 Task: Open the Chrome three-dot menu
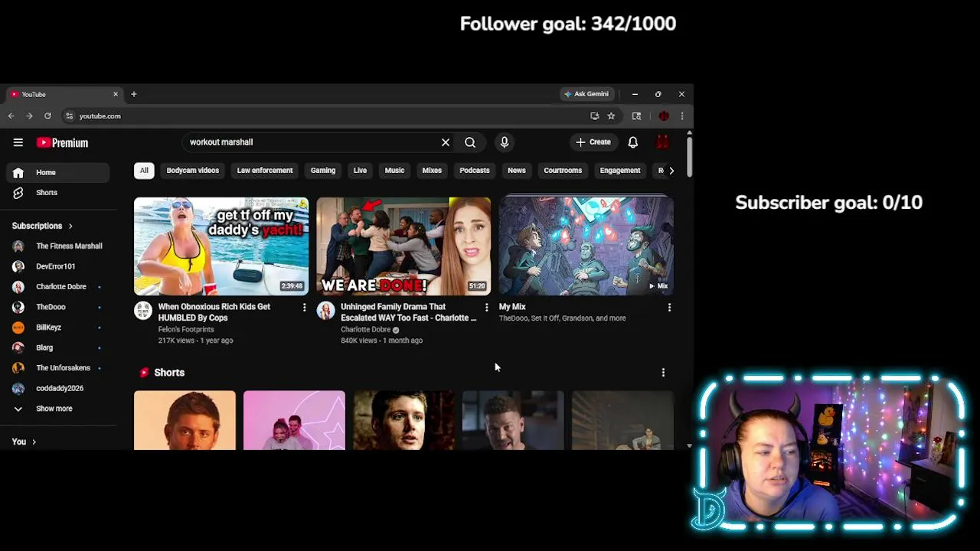point(681,116)
